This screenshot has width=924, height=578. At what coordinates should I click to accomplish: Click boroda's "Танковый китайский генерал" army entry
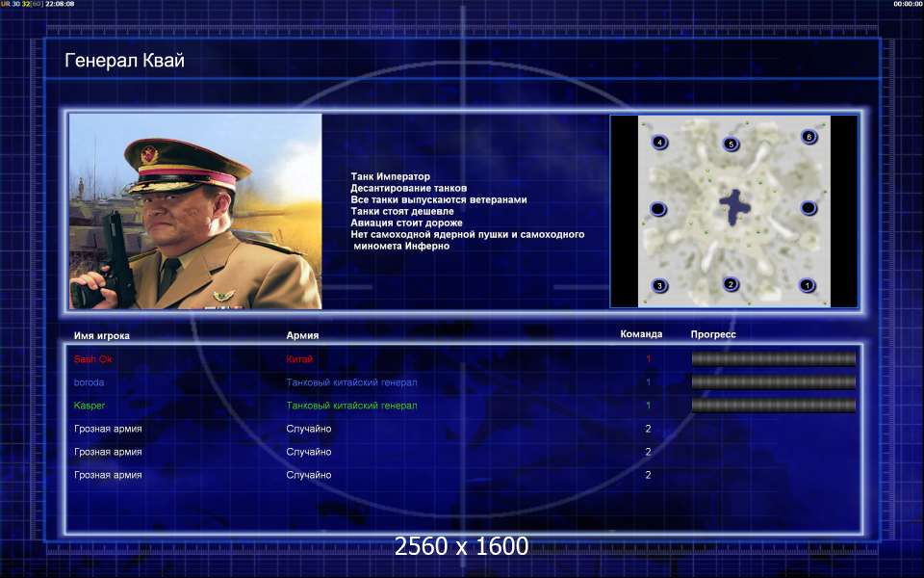[352, 382]
